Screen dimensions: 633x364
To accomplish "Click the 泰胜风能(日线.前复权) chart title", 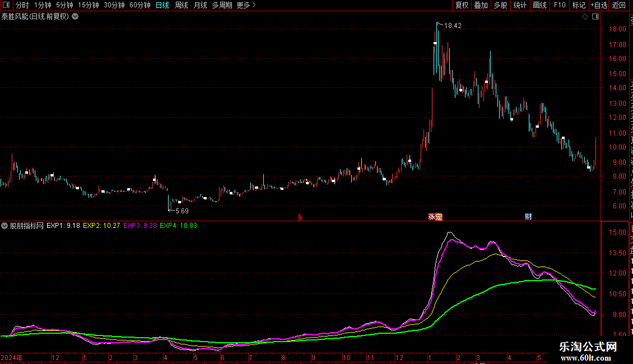I will [x=35, y=17].
